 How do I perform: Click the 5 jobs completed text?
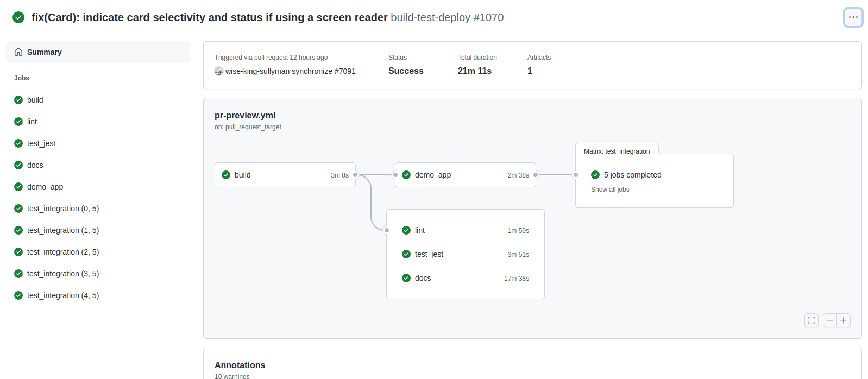coord(633,175)
